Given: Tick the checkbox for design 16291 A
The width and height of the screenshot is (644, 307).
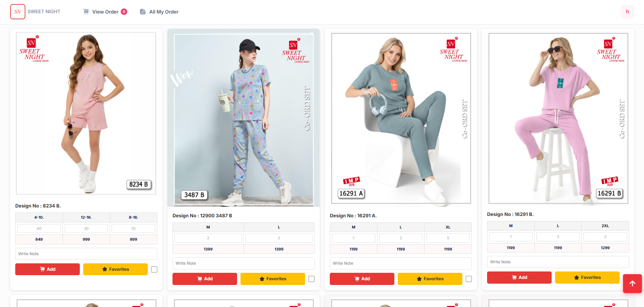Looking at the screenshot, I should click(x=469, y=279).
